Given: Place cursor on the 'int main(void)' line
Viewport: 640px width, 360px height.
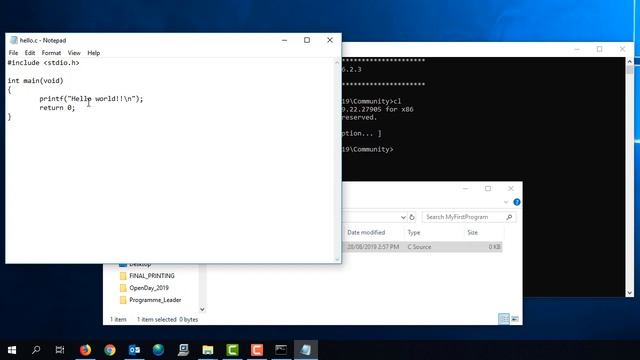Looking at the screenshot, I should (x=36, y=81).
